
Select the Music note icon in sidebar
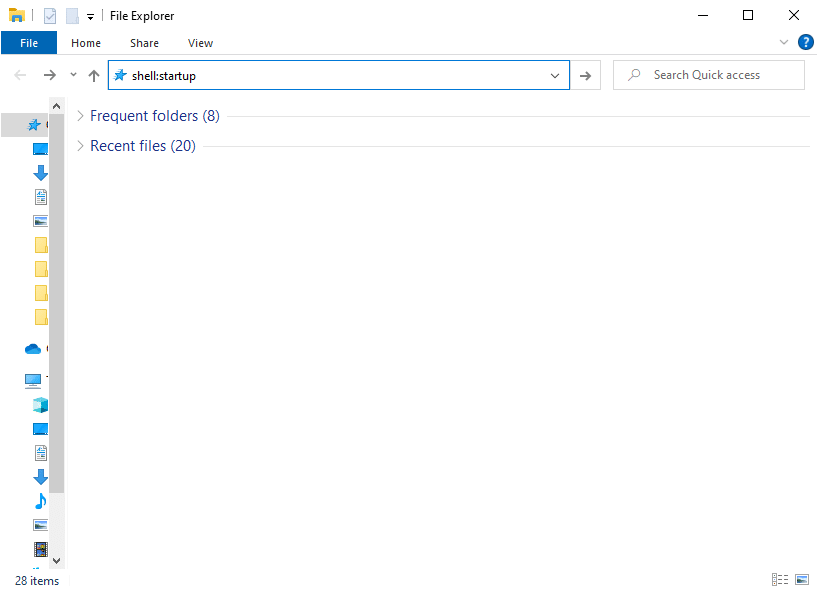click(40, 501)
